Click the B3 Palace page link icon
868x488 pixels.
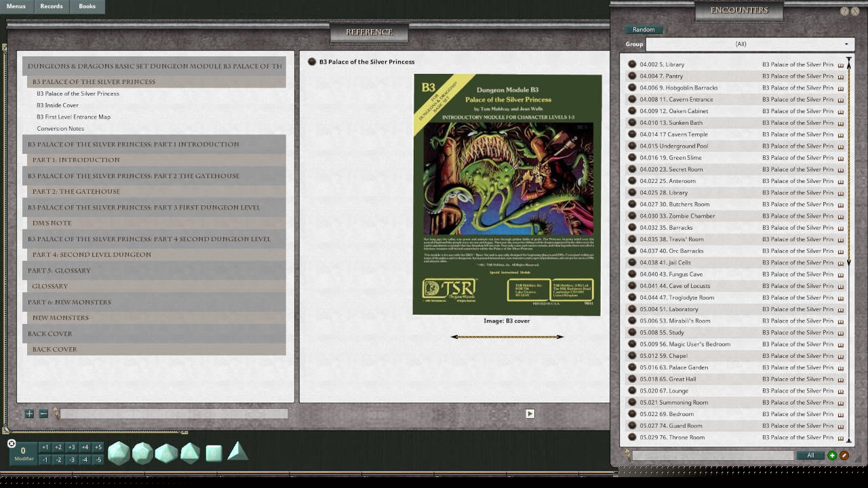point(312,62)
